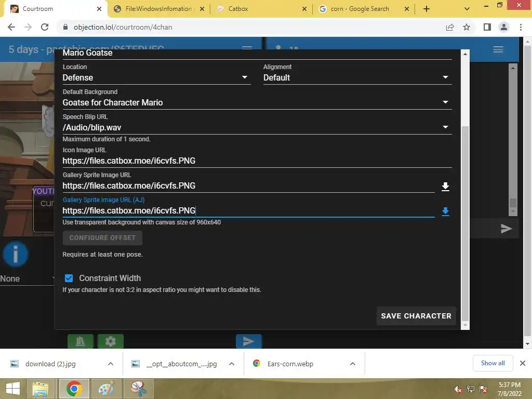Reload the current page
This screenshot has width=532, height=399.
tap(45, 27)
